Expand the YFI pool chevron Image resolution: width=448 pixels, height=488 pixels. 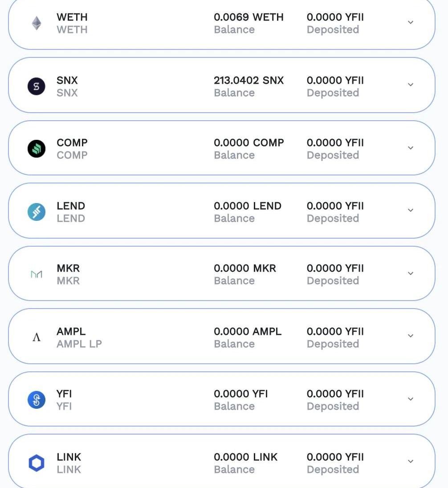point(411,399)
